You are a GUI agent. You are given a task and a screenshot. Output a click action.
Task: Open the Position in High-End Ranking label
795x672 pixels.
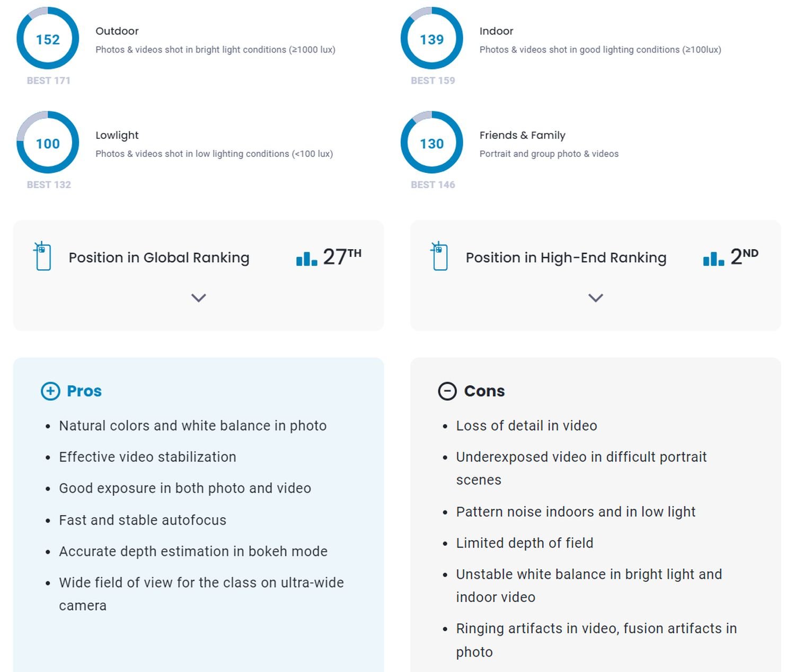pyautogui.click(x=566, y=258)
